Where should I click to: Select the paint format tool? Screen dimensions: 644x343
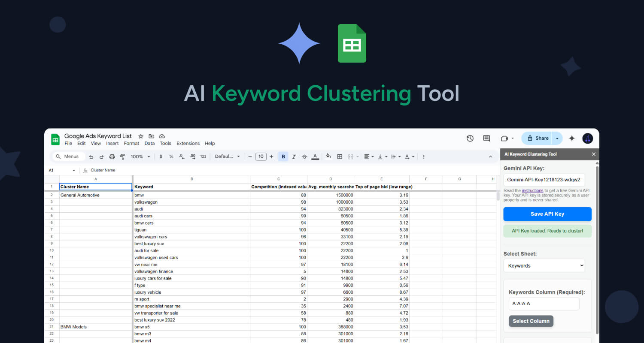[x=122, y=157]
